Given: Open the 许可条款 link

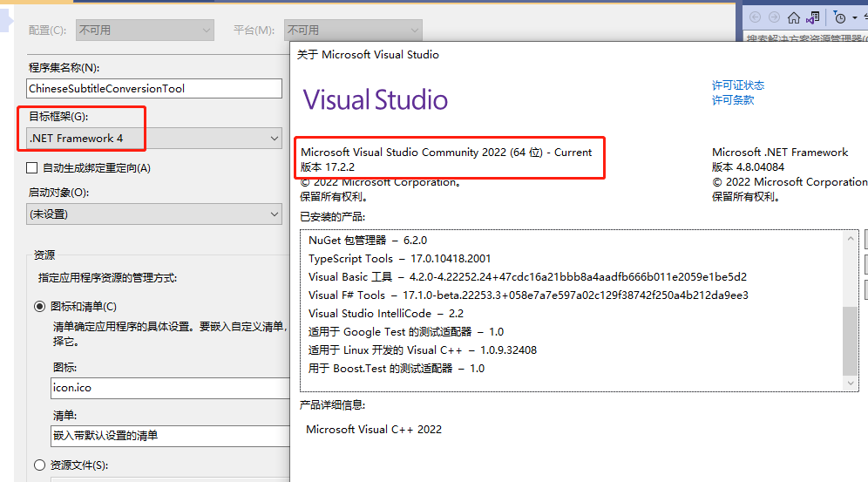Looking at the screenshot, I should 733,100.
